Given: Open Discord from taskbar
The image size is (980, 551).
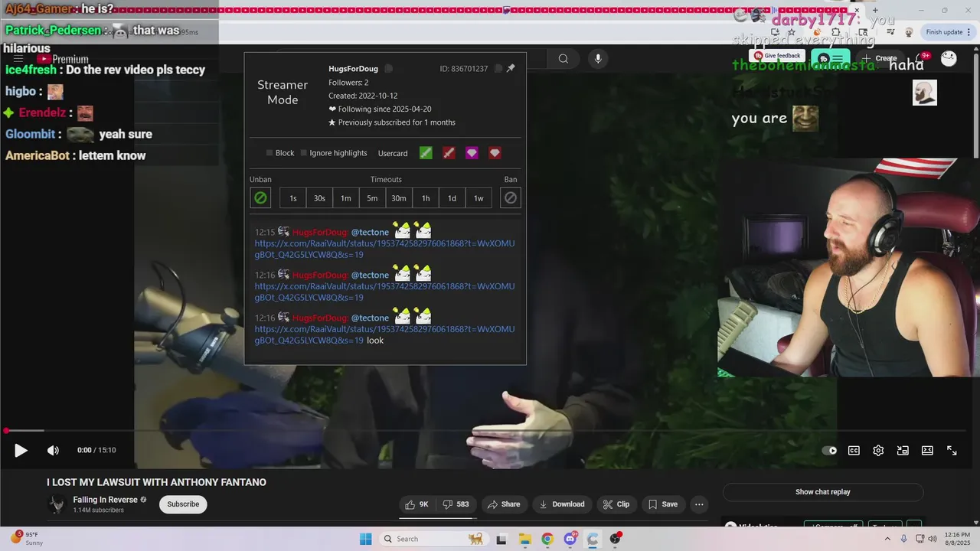Looking at the screenshot, I should pos(570,539).
